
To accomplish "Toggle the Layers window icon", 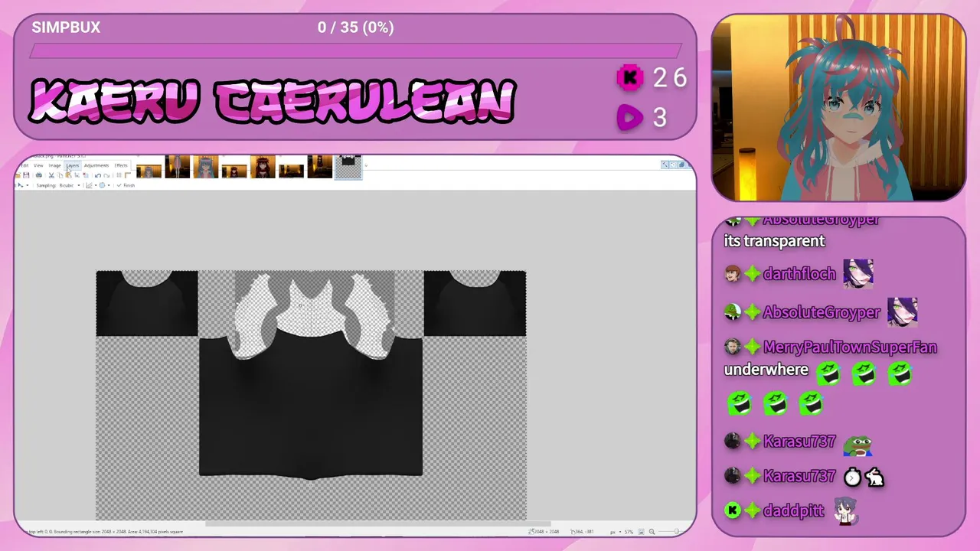I will coord(681,165).
